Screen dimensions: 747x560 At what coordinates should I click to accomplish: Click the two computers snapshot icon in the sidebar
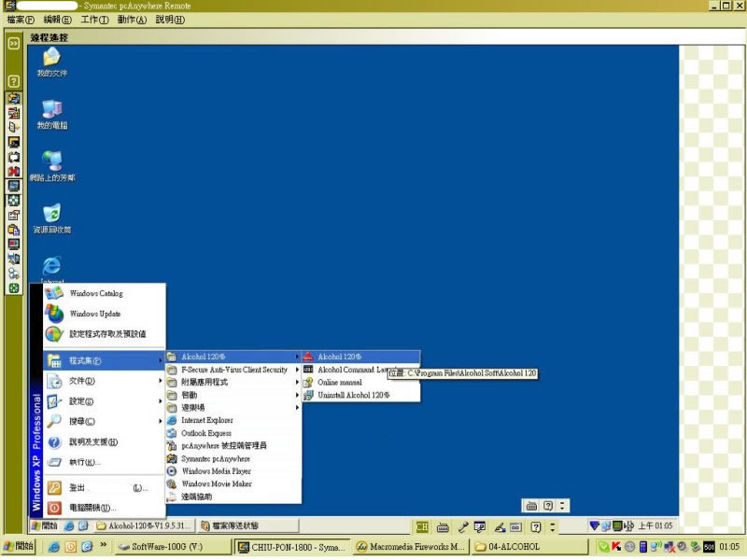[14, 259]
